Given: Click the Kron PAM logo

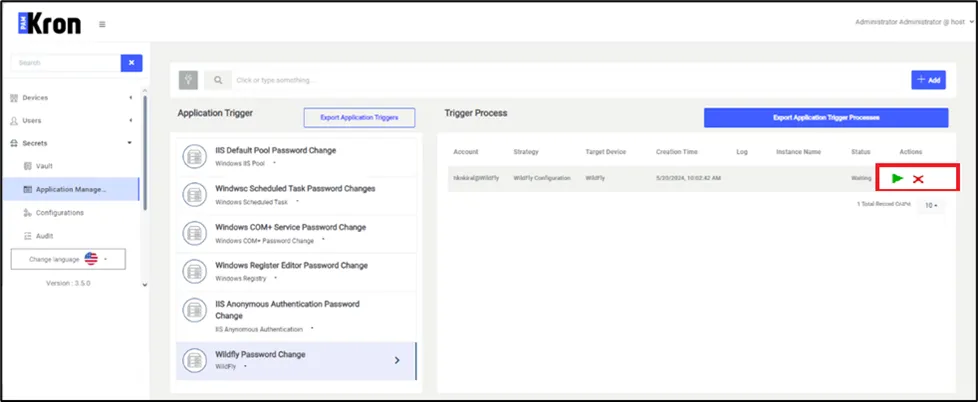Looking at the screenshot, I should [50, 24].
